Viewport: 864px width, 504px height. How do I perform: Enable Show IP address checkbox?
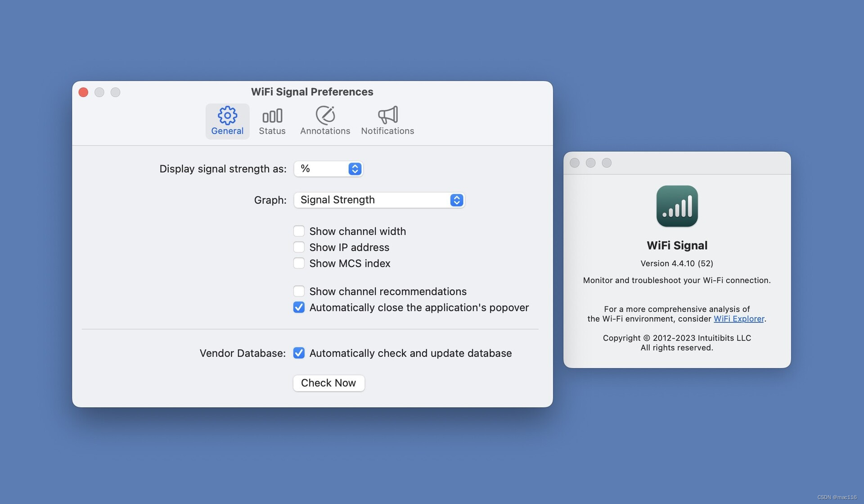pos(299,247)
